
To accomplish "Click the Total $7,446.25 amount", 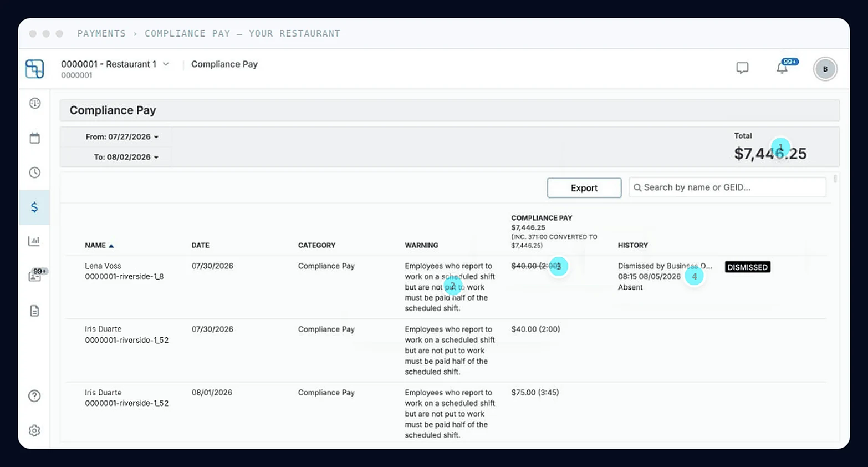I will (x=770, y=154).
